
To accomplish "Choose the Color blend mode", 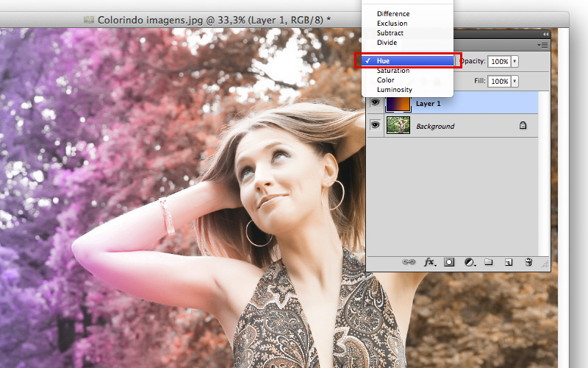I will click(385, 80).
